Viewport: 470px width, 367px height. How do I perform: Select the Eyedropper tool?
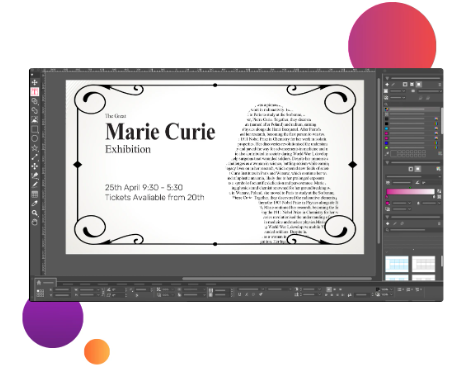pyautogui.click(x=35, y=203)
